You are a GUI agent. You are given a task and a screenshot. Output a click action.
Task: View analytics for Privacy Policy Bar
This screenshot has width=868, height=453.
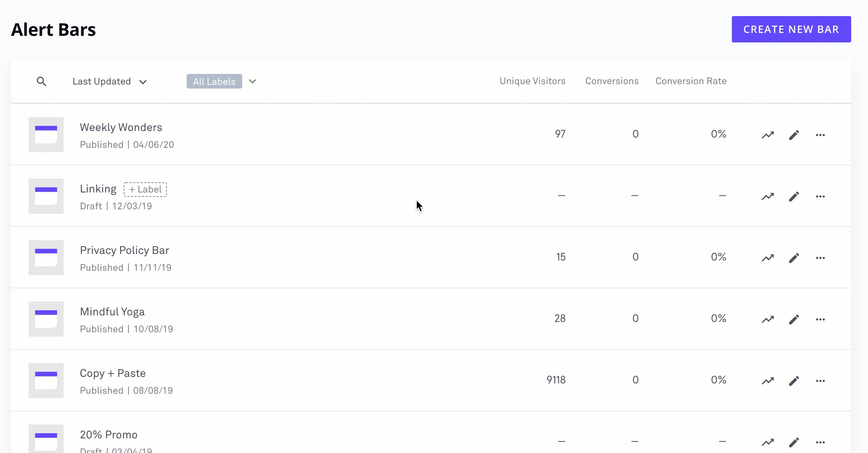(768, 258)
